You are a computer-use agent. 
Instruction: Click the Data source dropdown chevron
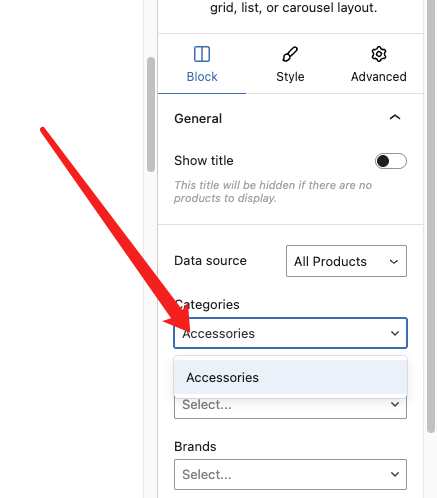[394, 262]
